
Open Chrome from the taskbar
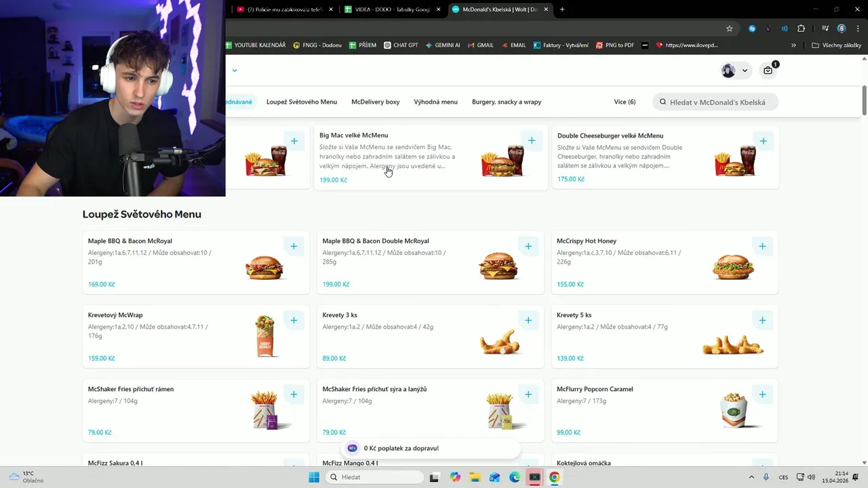pos(554,477)
